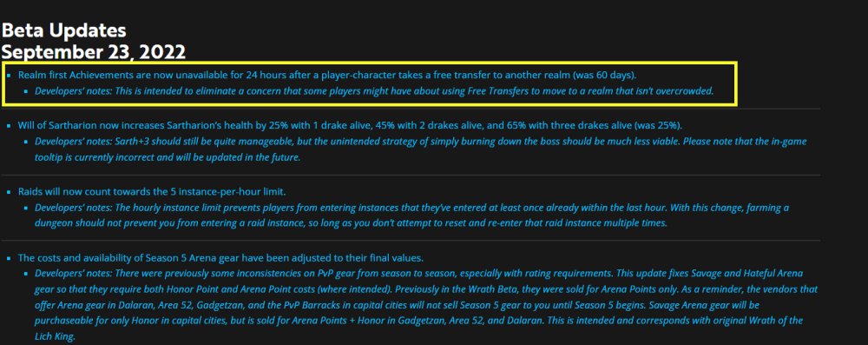Click the divider line above "Raids will now count"
868x345 pixels.
point(411,176)
